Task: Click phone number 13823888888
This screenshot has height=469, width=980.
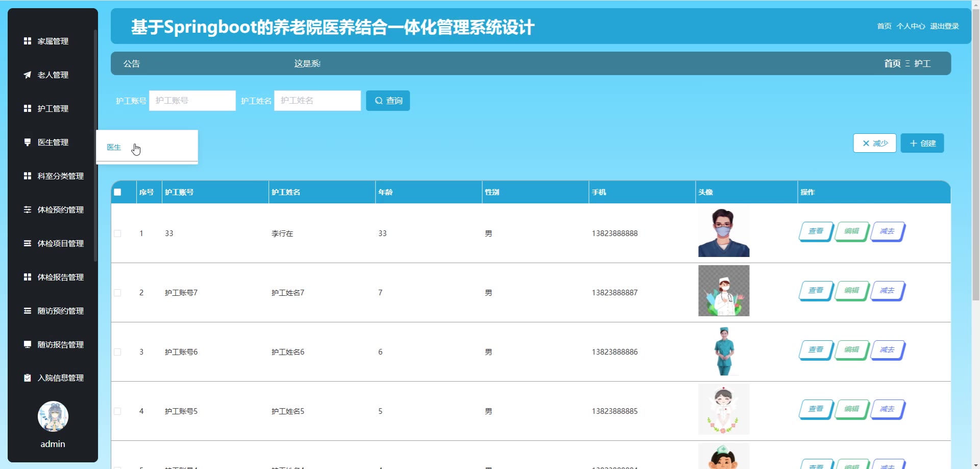Action: tap(615, 233)
